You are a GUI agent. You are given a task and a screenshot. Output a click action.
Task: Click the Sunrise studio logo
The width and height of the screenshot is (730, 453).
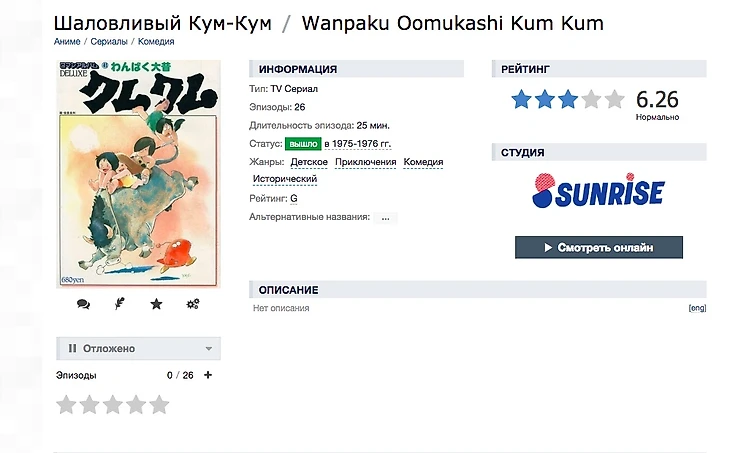coord(598,190)
